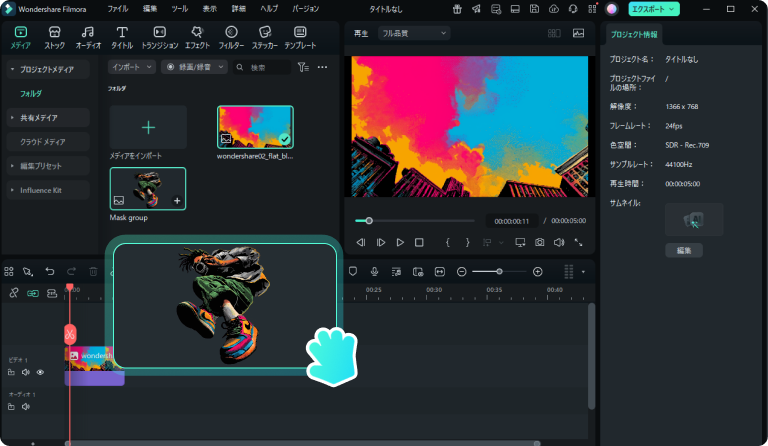Toggle the timeline link chain icon
The width and height of the screenshot is (768, 446).
(13, 293)
